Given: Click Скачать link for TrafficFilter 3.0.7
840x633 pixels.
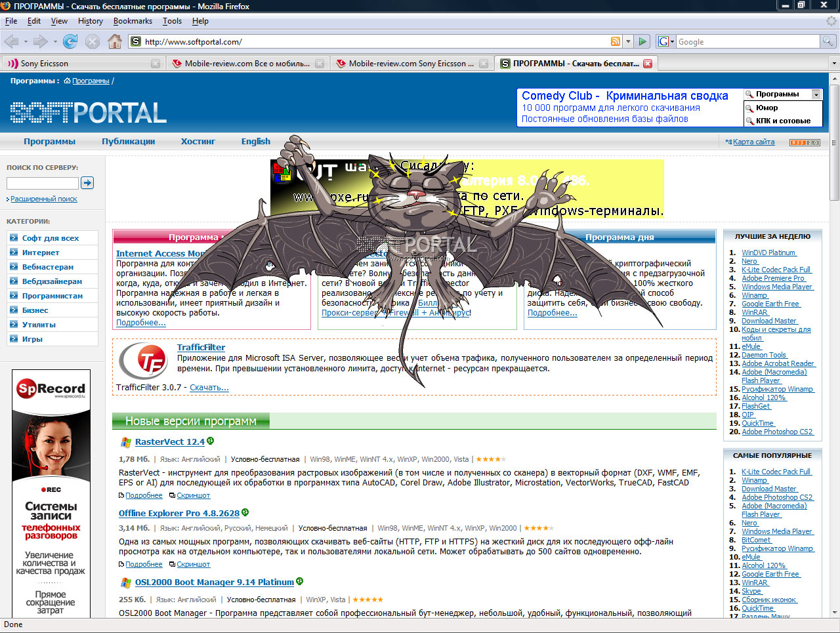Looking at the screenshot, I should (x=209, y=388).
